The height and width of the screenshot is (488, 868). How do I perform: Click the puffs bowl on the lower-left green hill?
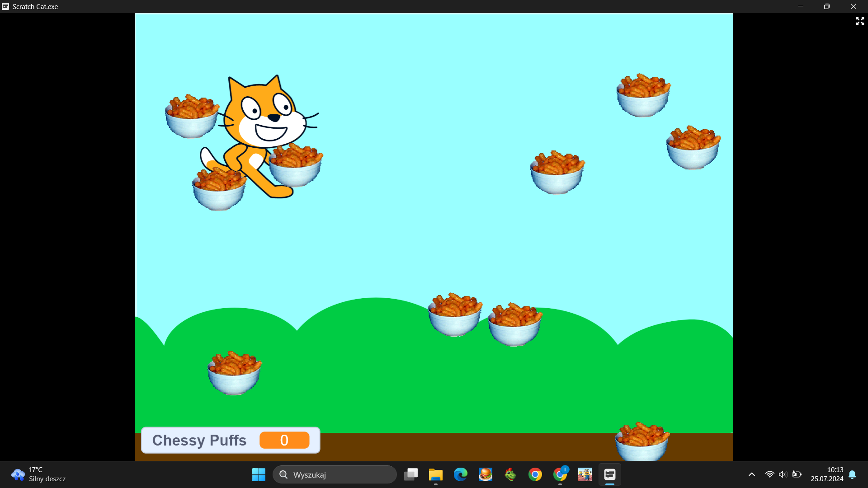pos(235,373)
